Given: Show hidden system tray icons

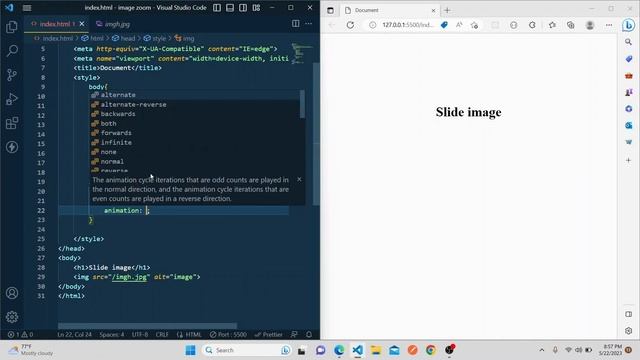Looking at the screenshot, I should tap(542, 350).
